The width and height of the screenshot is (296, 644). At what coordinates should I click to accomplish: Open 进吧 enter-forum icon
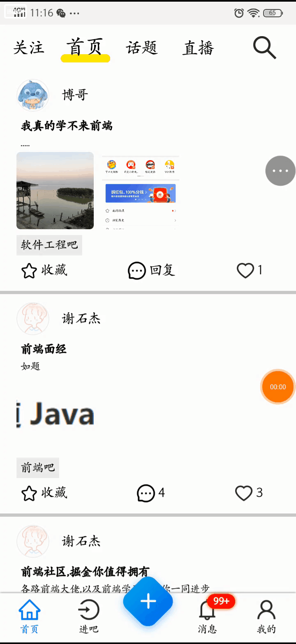click(89, 609)
